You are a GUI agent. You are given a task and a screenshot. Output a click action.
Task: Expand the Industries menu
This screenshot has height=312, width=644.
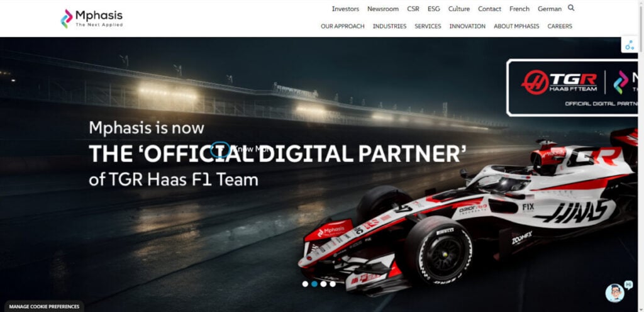(389, 26)
